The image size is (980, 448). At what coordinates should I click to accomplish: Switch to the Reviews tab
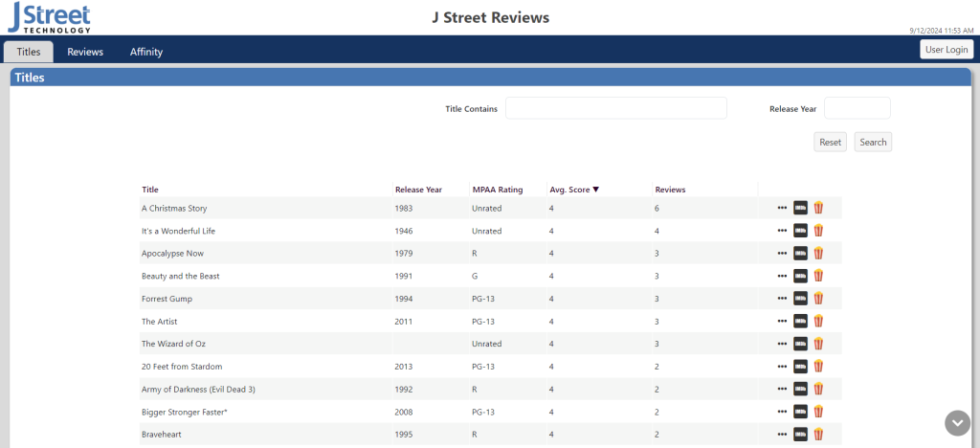(x=85, y=52)
